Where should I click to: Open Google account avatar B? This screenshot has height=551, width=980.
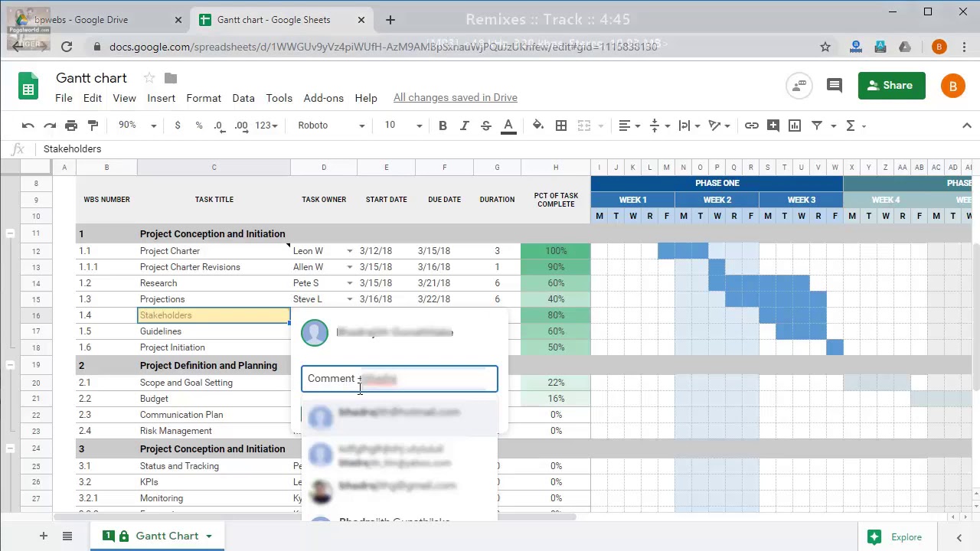coord(952,86)
